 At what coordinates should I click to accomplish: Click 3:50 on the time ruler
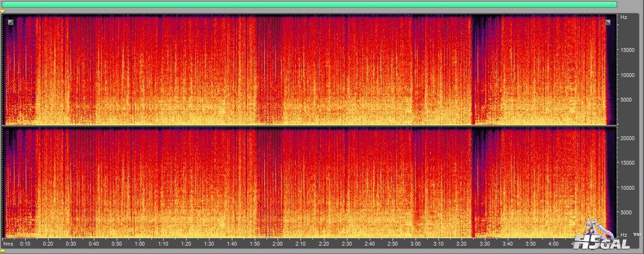pos(529,243)
